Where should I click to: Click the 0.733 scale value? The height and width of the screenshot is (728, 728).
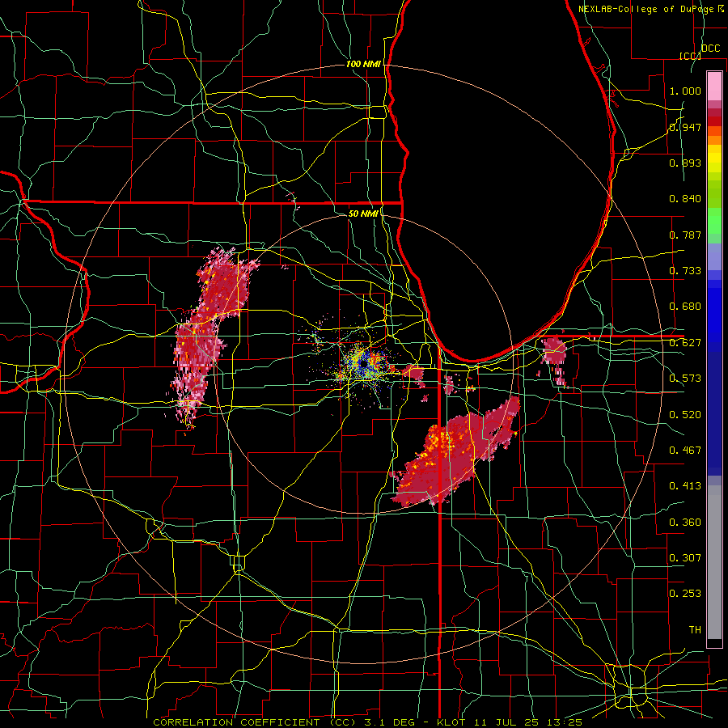coord(685,271)
